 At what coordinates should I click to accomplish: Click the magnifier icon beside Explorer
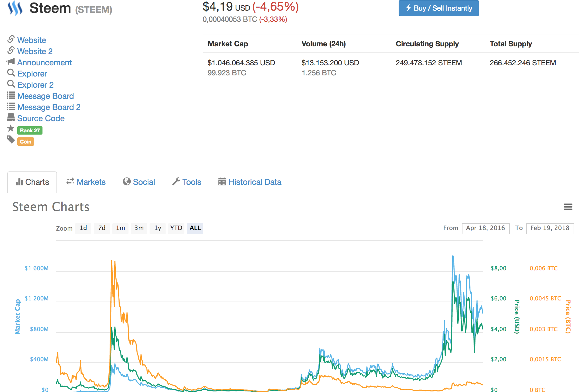11,73
